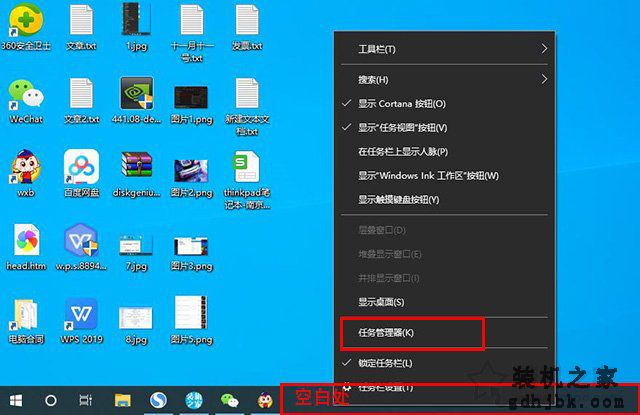This screenshot has height=415, width=640.
Task: Open Task View from the taskbar
Action: (86, 400)
